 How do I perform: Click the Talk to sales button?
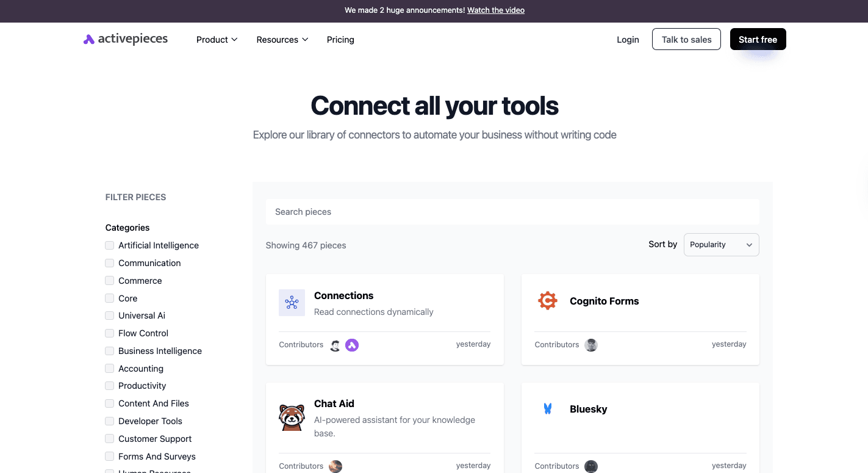tap(686, 40)
